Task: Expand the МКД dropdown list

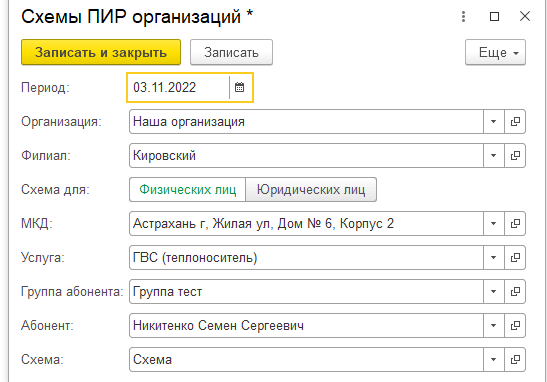Action: pyautogui.click(x=494, y=224)
